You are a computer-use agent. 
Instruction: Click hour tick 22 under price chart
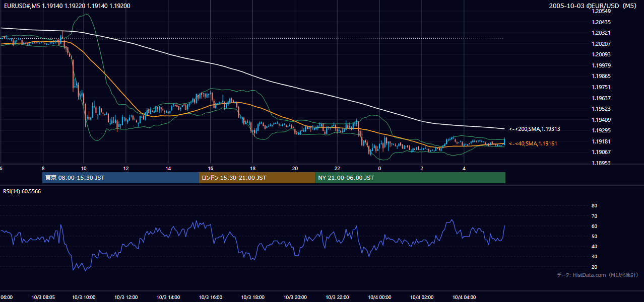[x=338, y=168]
